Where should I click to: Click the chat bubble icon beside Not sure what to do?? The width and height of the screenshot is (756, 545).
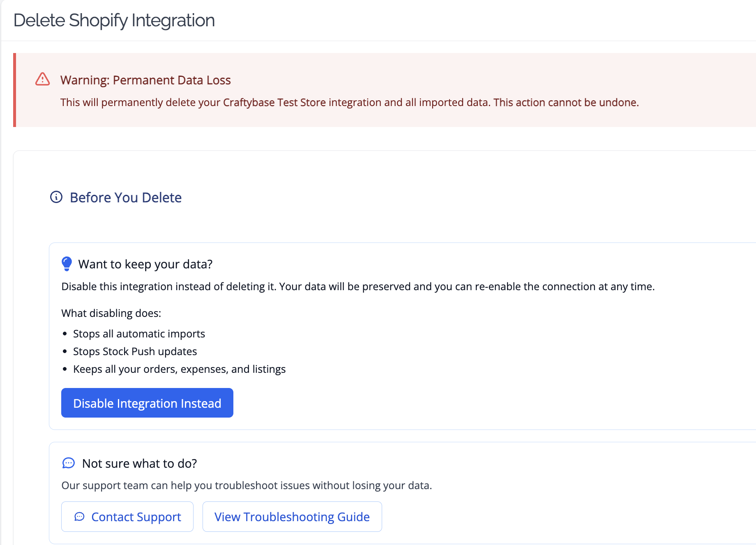click(69, 463)
